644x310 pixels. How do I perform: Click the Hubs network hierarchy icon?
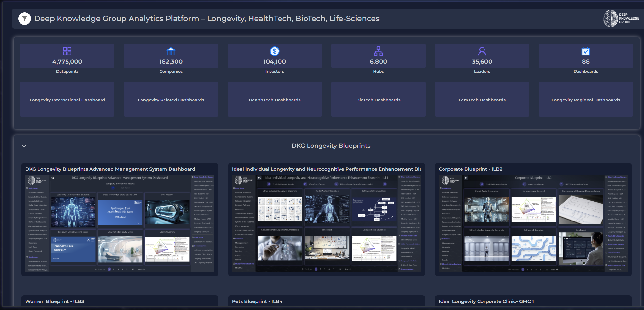click(378, 51)
